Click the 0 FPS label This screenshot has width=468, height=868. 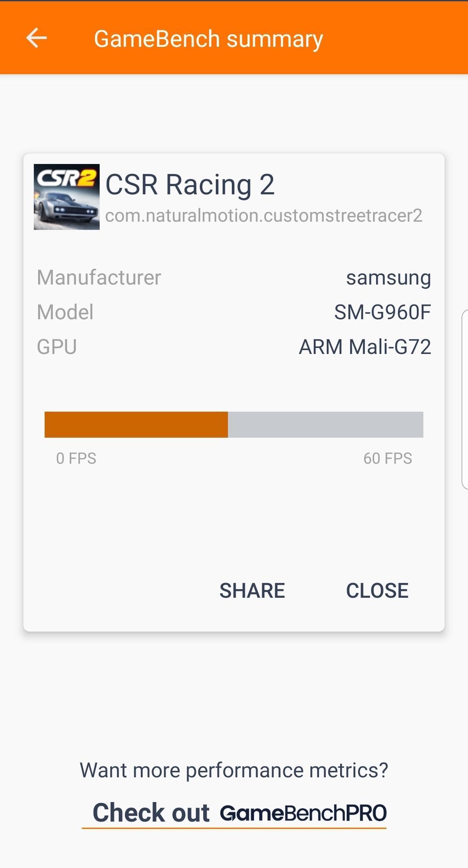[76, 458]
